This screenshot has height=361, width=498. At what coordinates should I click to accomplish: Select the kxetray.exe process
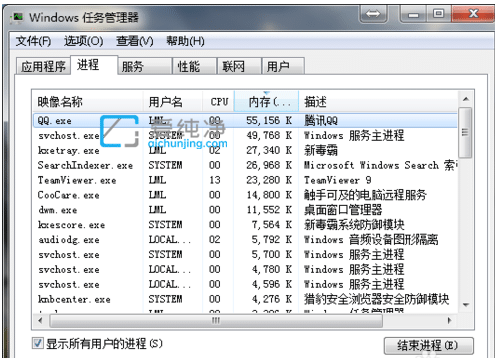[x=245, y=150]
